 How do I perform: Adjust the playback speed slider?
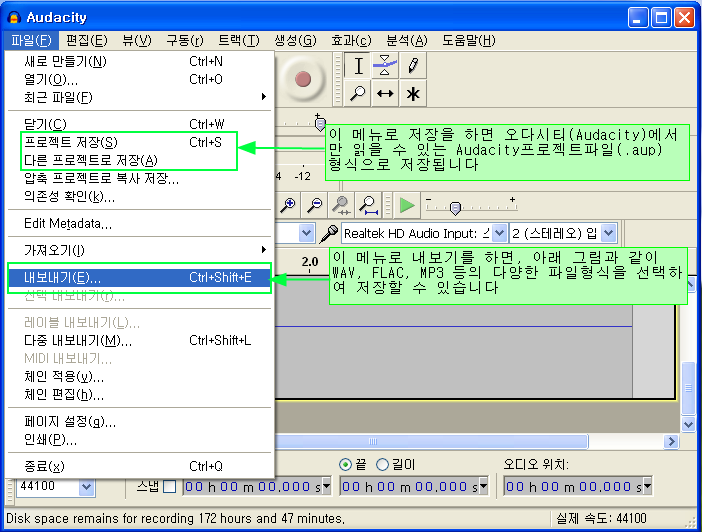[455, 208]
